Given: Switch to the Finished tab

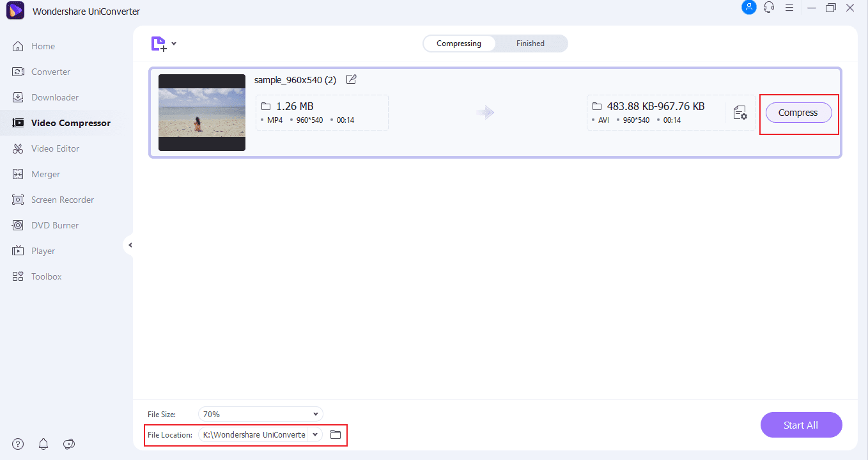Looking at the screenshot, I should click(531, 44).
